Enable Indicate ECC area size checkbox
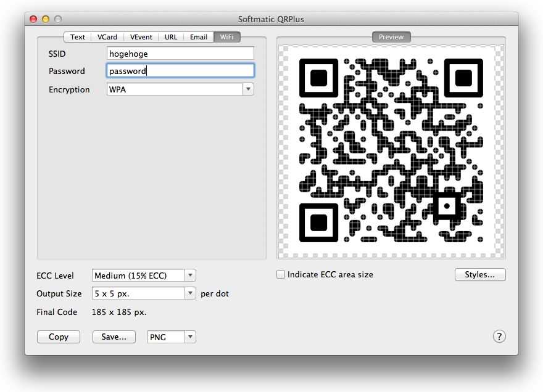The image size is (543, 392). [281, 274]
